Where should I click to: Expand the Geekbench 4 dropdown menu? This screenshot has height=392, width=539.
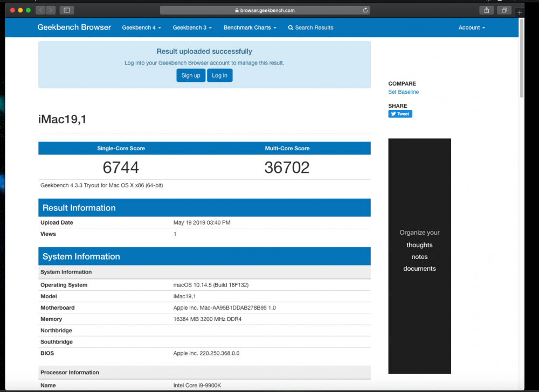point(142,27)
